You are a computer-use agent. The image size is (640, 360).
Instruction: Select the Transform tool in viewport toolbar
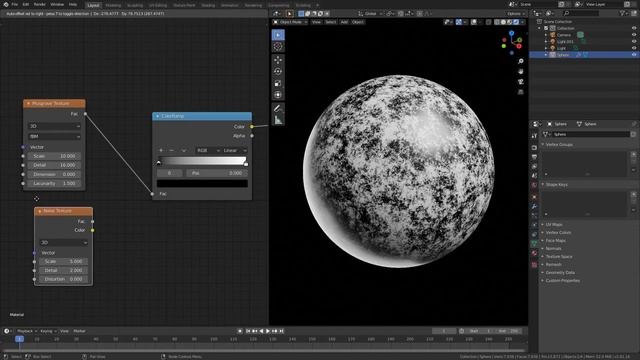point(278,95)
